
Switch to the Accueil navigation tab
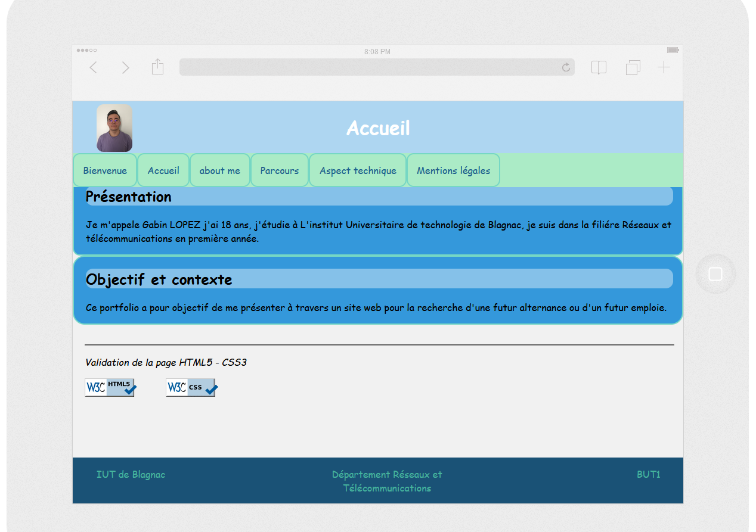[163, 170]
